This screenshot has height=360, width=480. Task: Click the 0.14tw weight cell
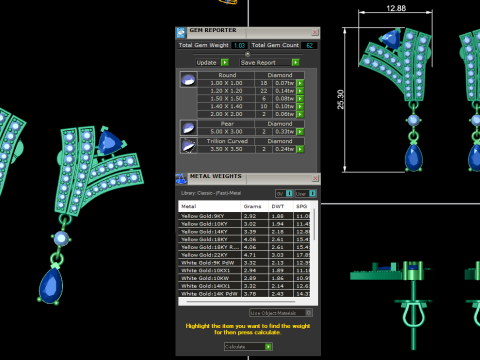(x=285, y=91)
